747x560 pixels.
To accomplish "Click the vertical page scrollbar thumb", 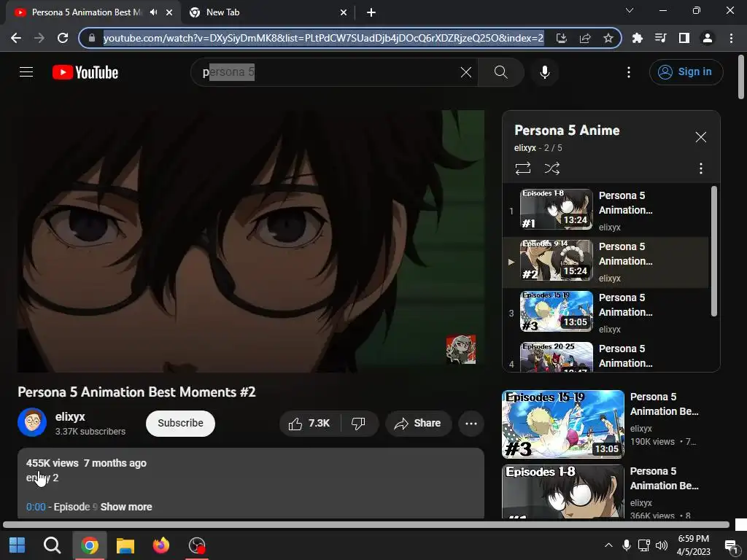I will (741, 77).
